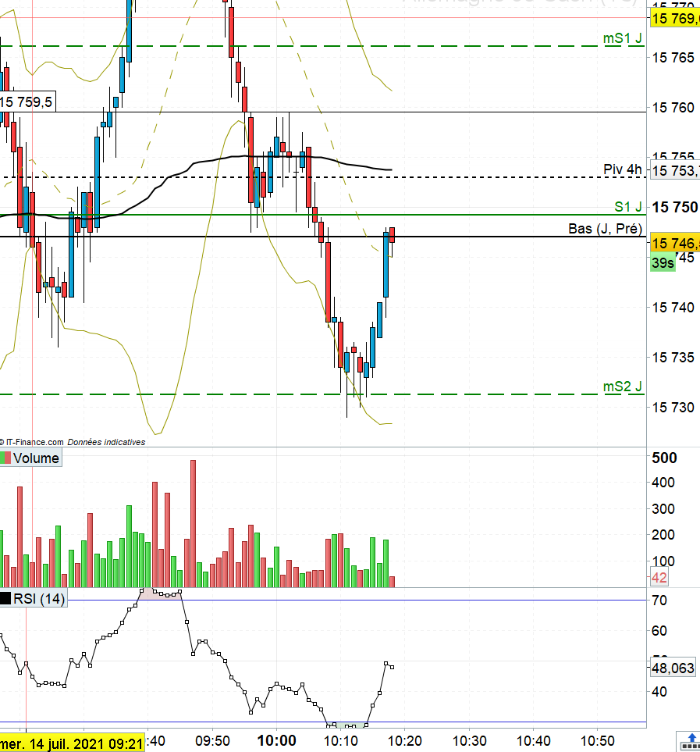Click the black RSI color square
The height and width of the screenshot is (752, 700).
coord(5,598)
